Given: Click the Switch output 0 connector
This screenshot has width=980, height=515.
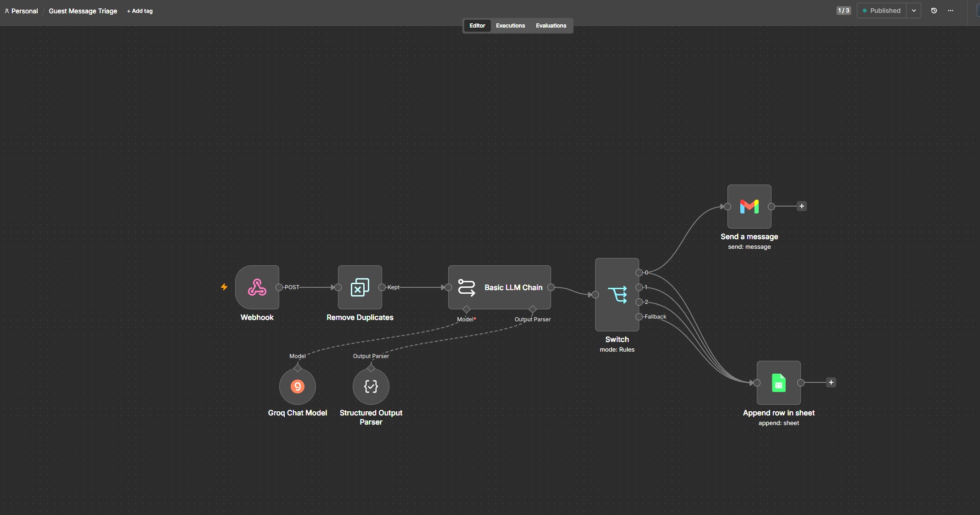Looking at the screenshot, I should (x=639, y=273).
